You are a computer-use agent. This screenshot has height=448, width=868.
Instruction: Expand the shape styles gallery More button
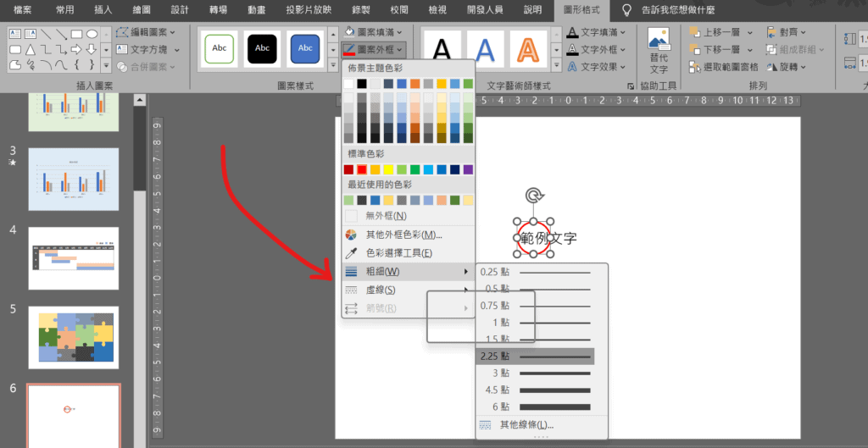point(332,64)
